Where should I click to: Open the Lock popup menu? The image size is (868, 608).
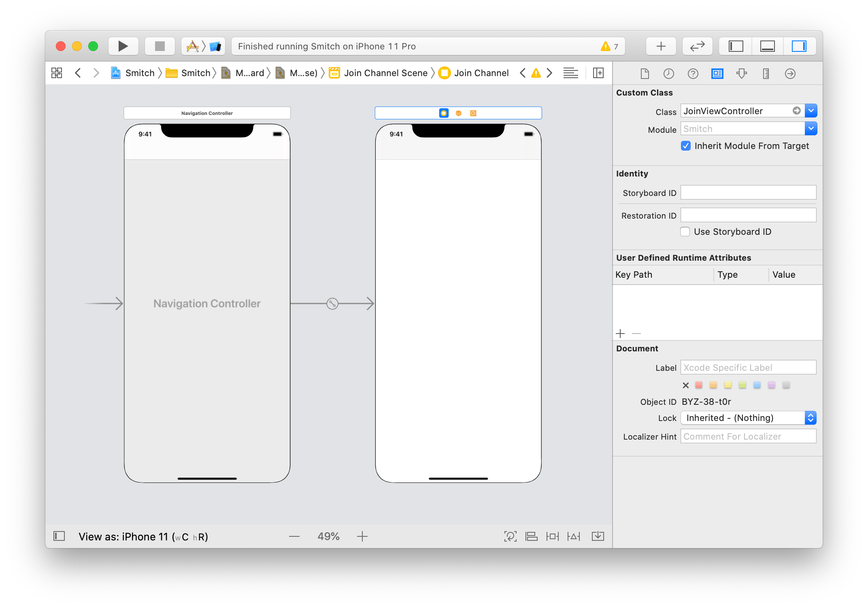748,418
